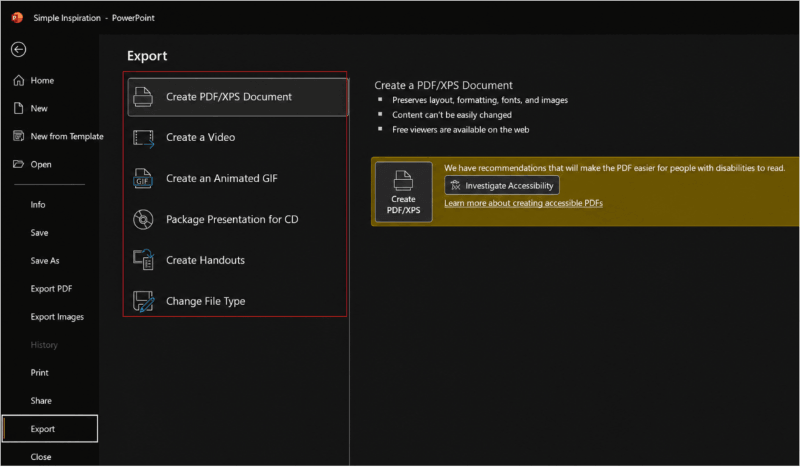Open Change File Type option
800x467 pixels.
[x=238, y=301]
